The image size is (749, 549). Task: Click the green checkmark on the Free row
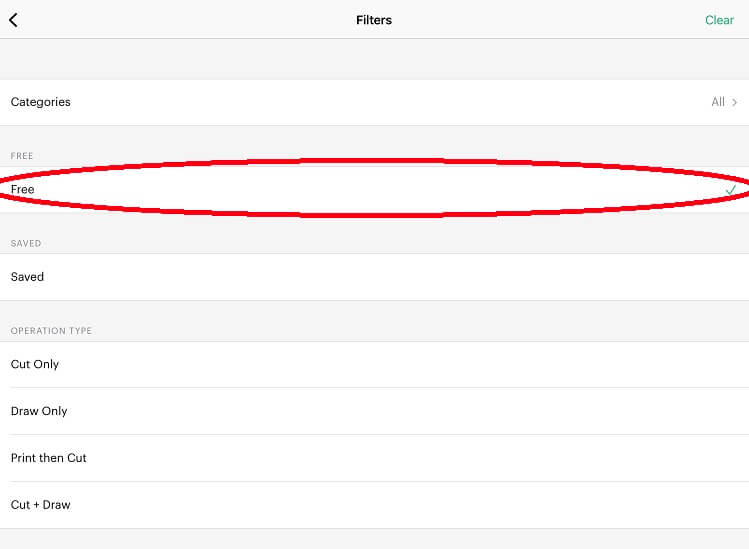click(x=731, y=189)
